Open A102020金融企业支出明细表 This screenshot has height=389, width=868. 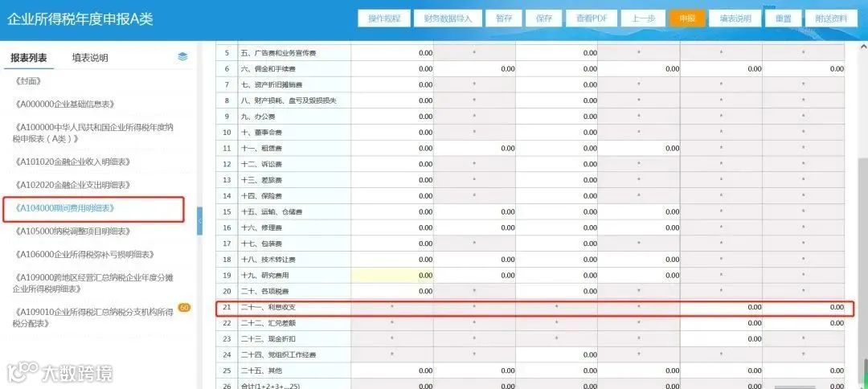tap(71, 185)
